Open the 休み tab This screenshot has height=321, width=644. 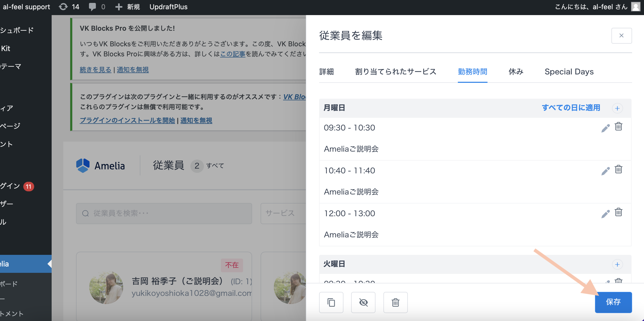coord(516,72)
